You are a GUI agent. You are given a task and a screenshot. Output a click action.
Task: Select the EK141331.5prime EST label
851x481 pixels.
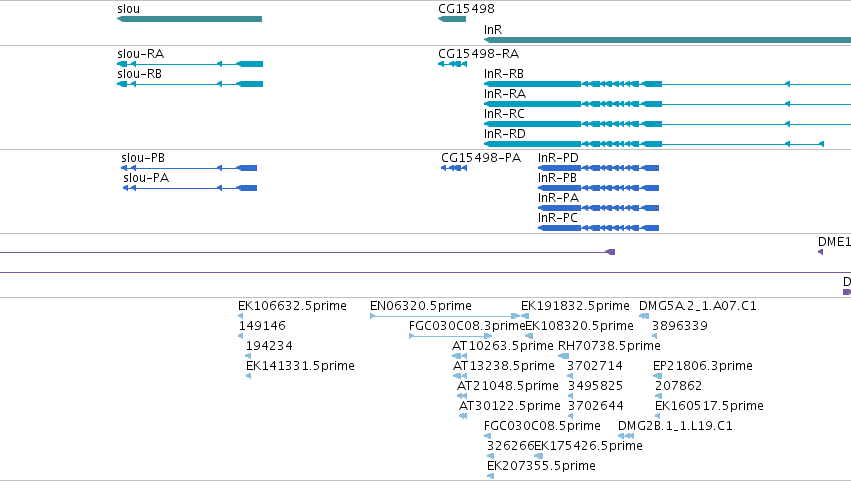[x=300, y=366]
